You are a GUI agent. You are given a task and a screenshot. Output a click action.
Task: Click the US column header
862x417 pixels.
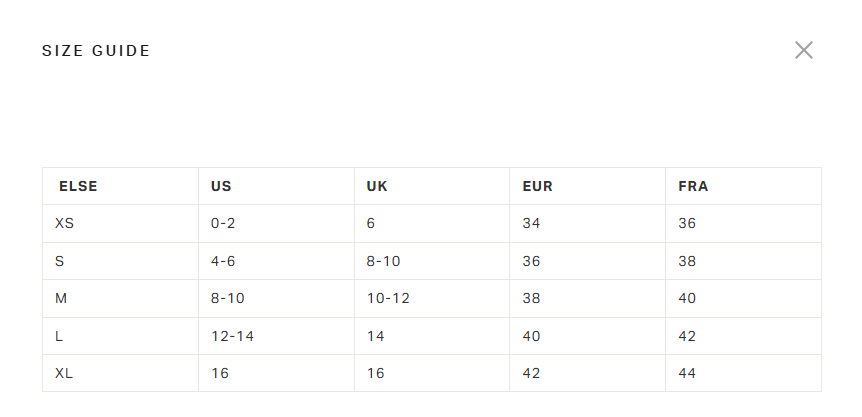221,186
